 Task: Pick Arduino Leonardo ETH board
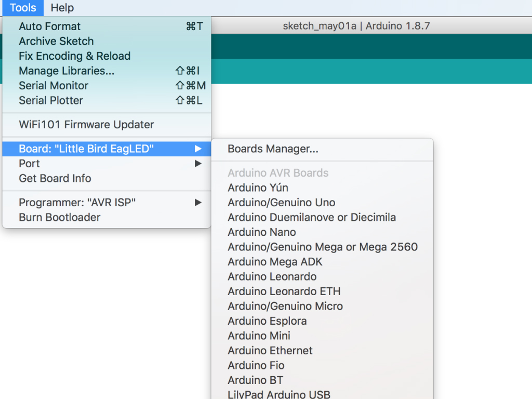pyautogui.click(x=322, y=291)
